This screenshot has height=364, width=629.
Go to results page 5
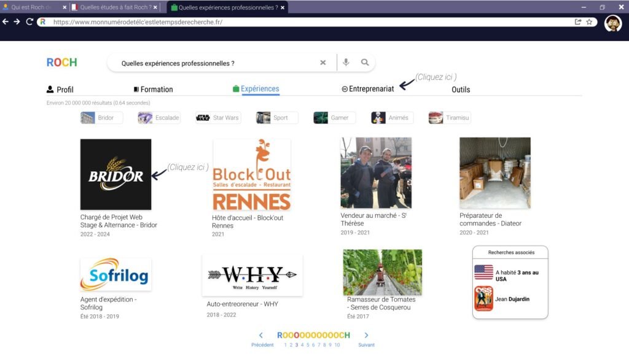308,345
